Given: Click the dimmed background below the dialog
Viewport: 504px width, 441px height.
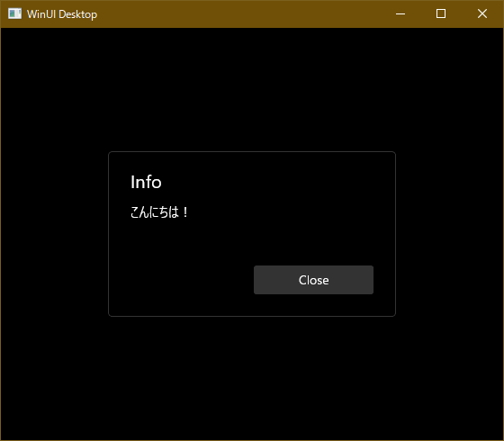Looking at the screenshot, I should [252, 378].
